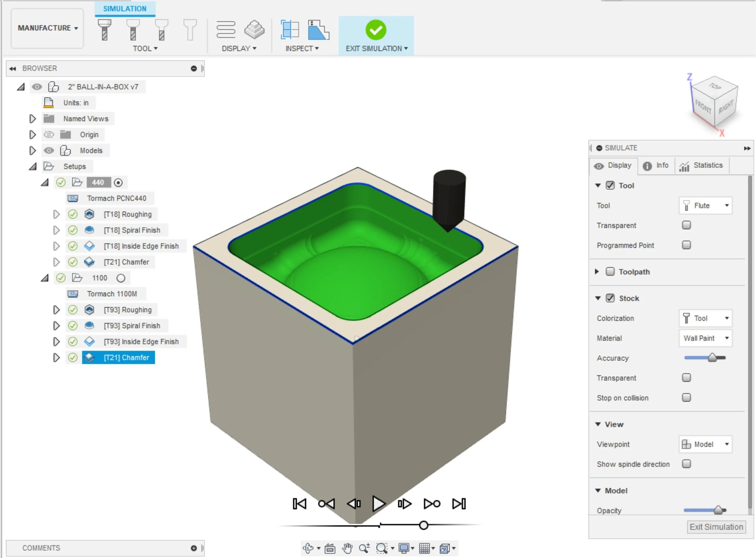The width and height of the screenshot is (756, 558).
Task: Hide the Models folder with eye icon
Action: 49,150
